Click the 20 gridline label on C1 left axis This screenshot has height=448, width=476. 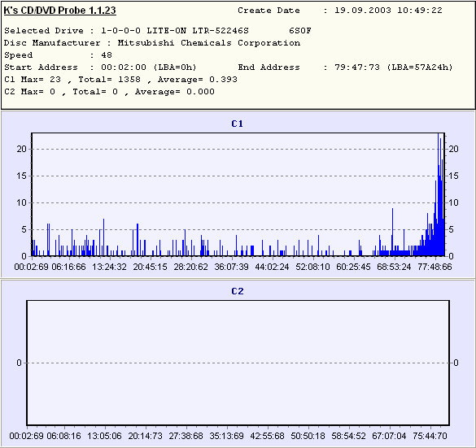point(22,149)
